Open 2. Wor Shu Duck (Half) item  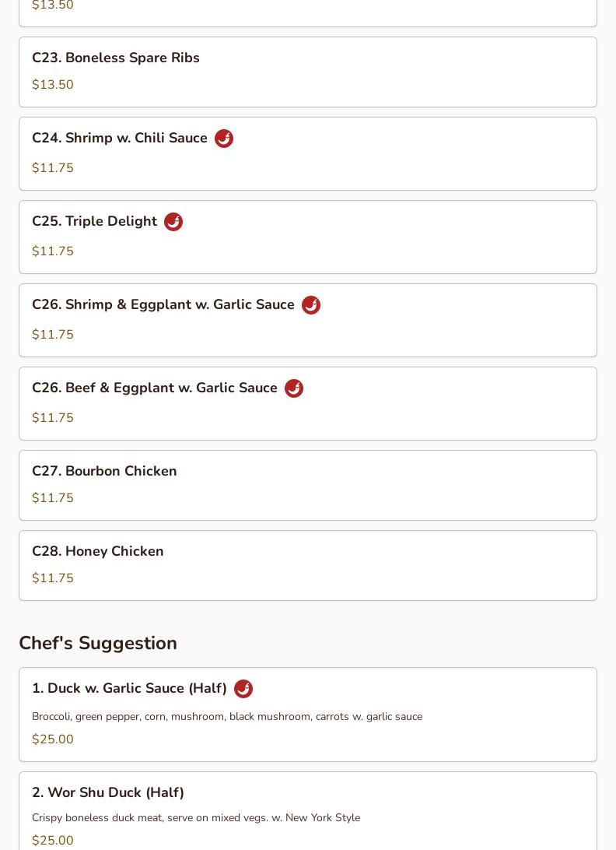[308, 812]
